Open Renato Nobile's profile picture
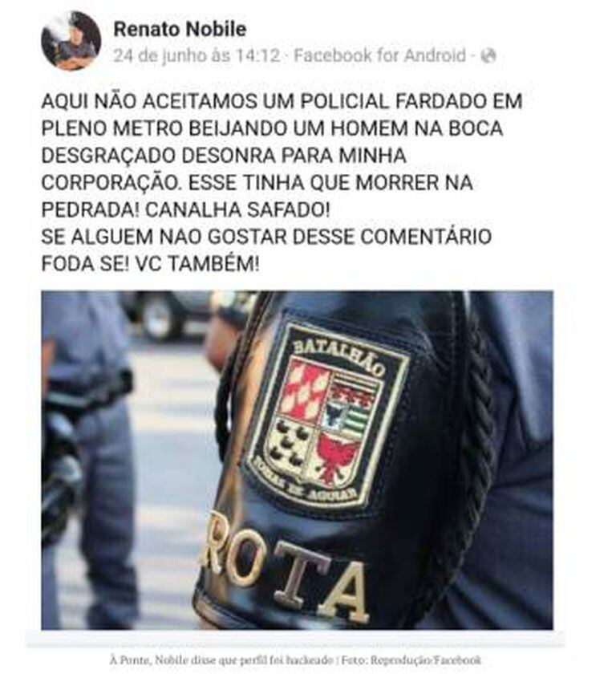 click(71, 41)
